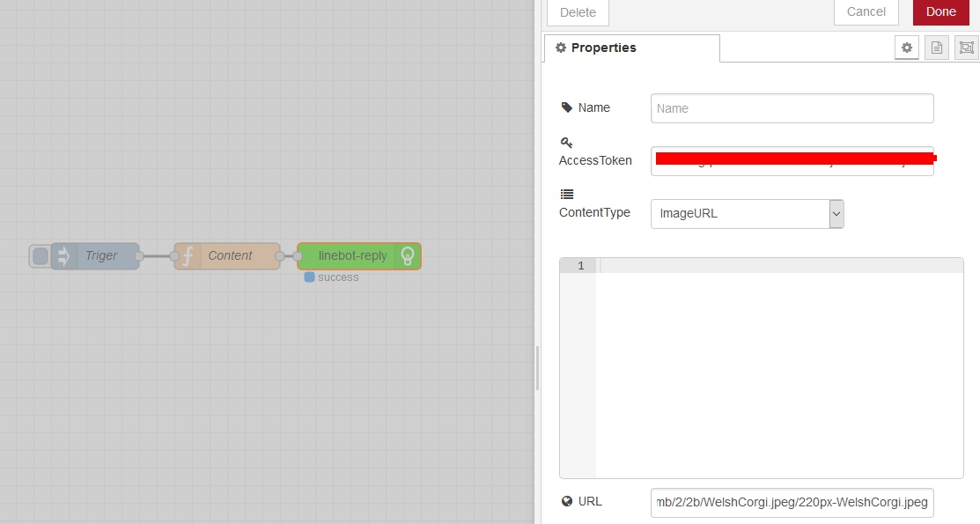This screenshot has width=980, height=524.
Task: Click the function icon on Content node
Action: tap(188, 255)
